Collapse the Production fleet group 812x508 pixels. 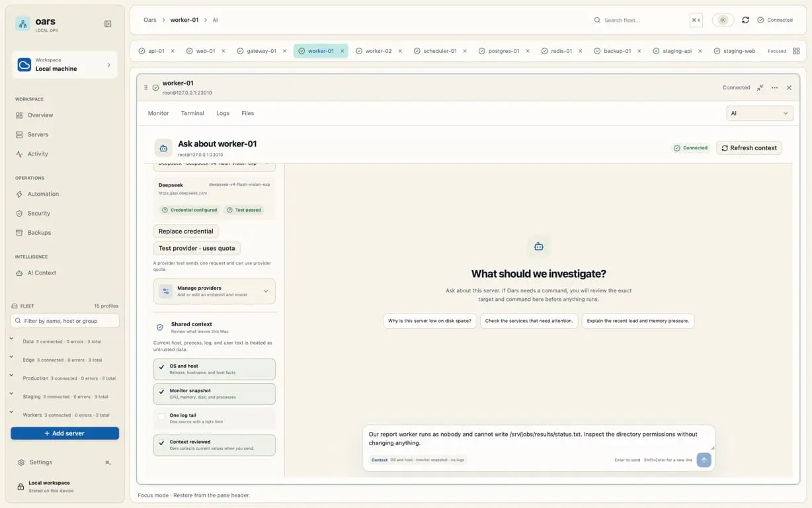click(x=11, y=375)
